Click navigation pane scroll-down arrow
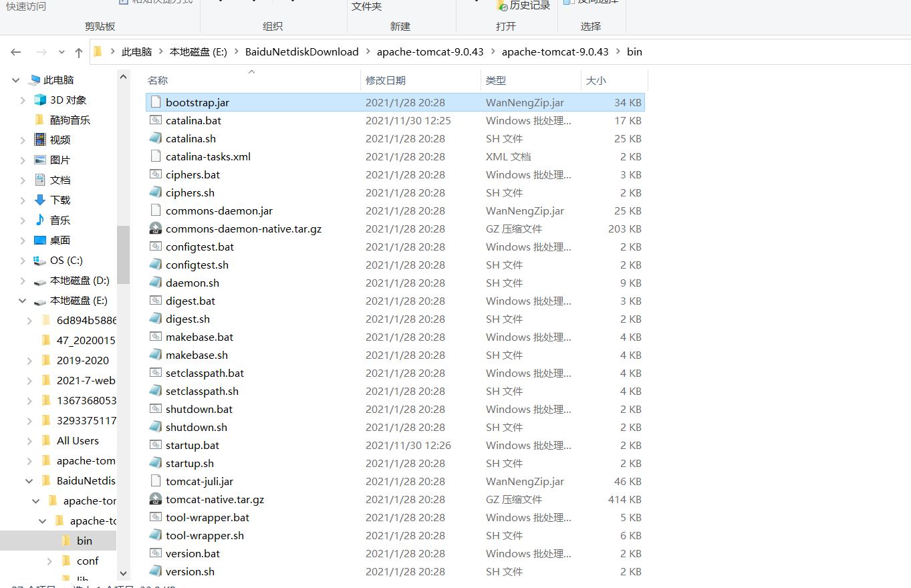The image size is (911, 588). tap(123, 573)
